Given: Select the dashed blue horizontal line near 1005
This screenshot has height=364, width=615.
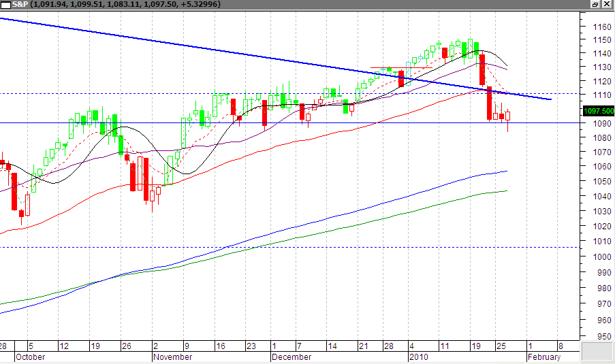Looking at the screenshot, I should click(290, 247).
